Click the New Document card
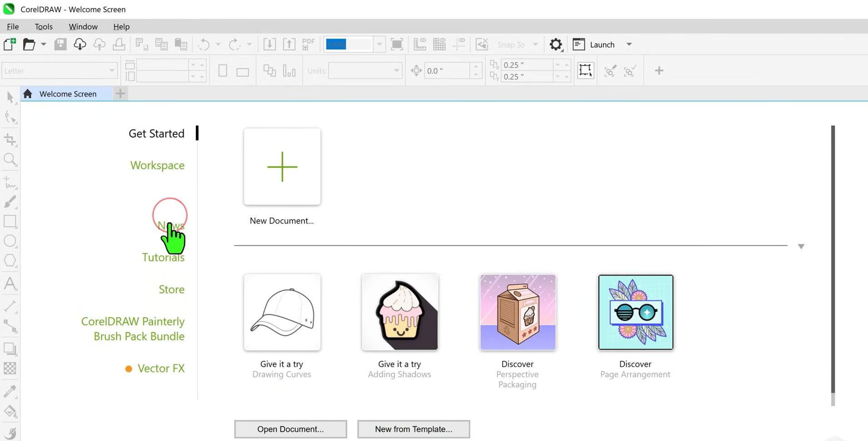This screenshot has width=868, height=441. coord(282,167)
